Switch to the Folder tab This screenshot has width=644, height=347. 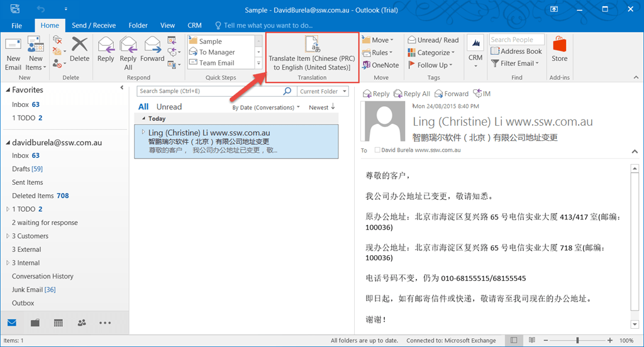click(x=138, y=26)
